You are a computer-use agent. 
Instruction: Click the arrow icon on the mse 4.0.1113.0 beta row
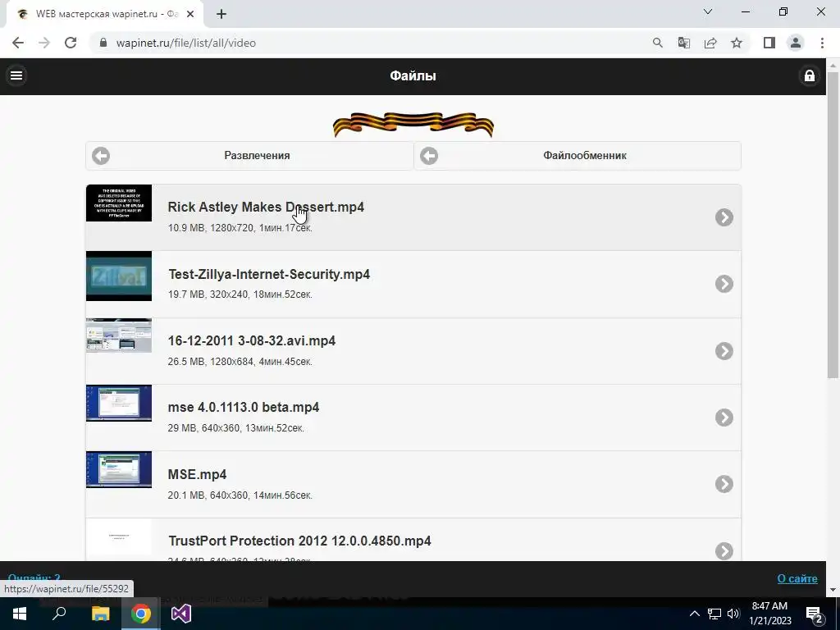click(724, 418)
